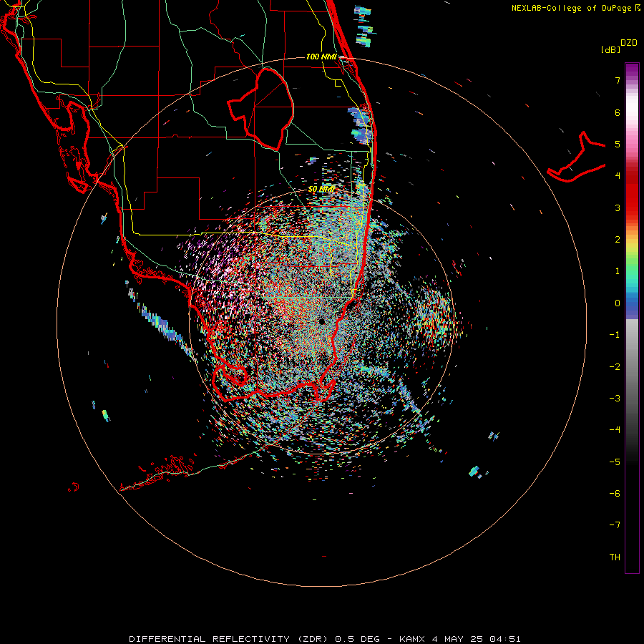Click the Differential Reflectivity title caption
This screenshot has height=644, width=644.
point(325,639)
